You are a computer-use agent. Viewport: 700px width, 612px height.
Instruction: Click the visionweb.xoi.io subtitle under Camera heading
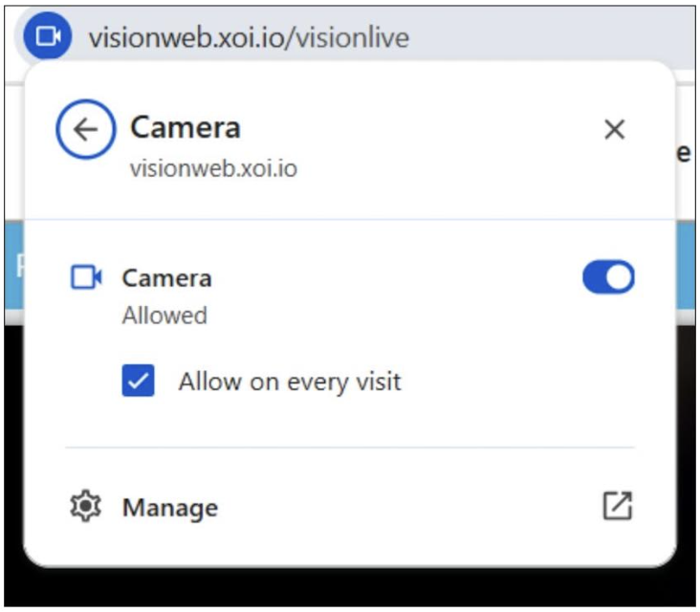click(213, 169)
